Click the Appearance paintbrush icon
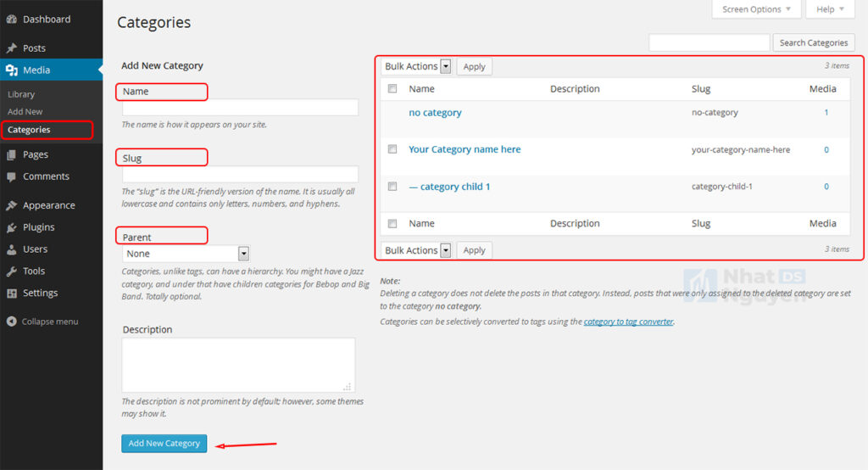 (x=12, y=205)
